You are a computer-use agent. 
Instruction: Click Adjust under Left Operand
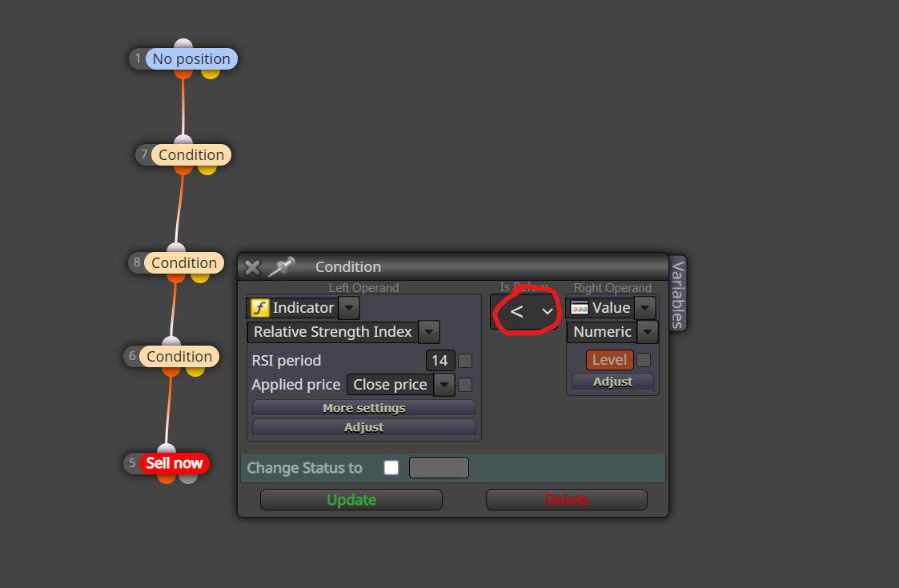pyautogui.click(x=364, y=427)
